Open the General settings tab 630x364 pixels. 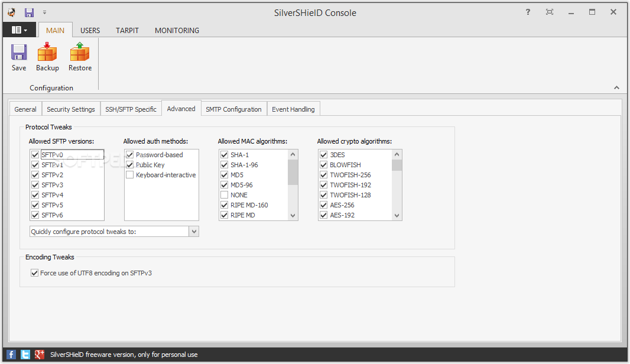[25, 109]
